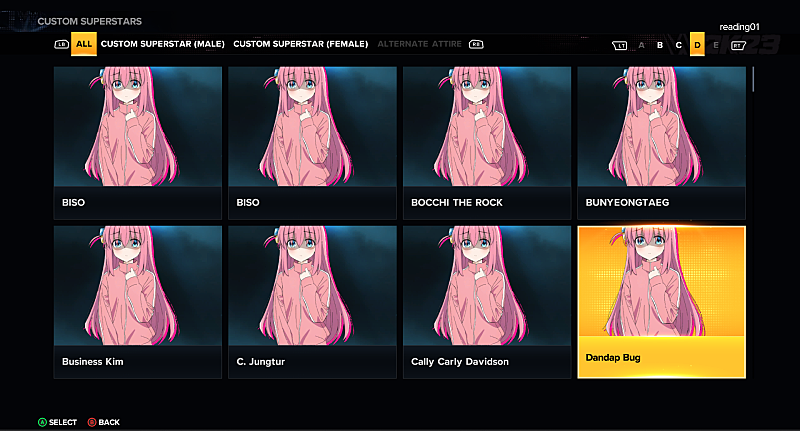The height and width of the screenshot is (431, 800).
Task: Click the LB bumper icon
Action: (61, 44)
